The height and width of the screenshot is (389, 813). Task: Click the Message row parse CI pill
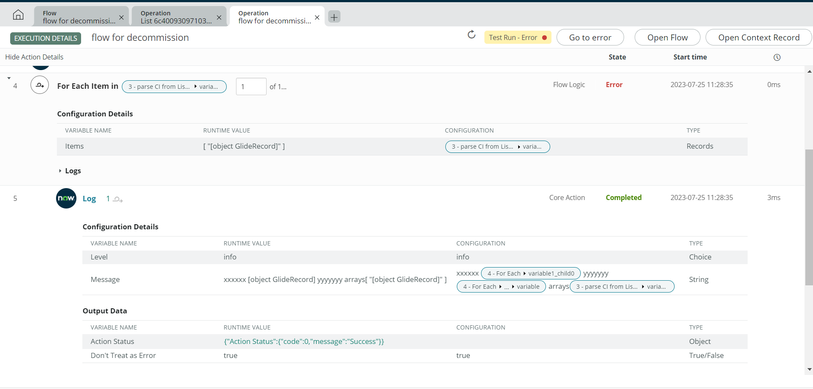(x=622, y=286)
